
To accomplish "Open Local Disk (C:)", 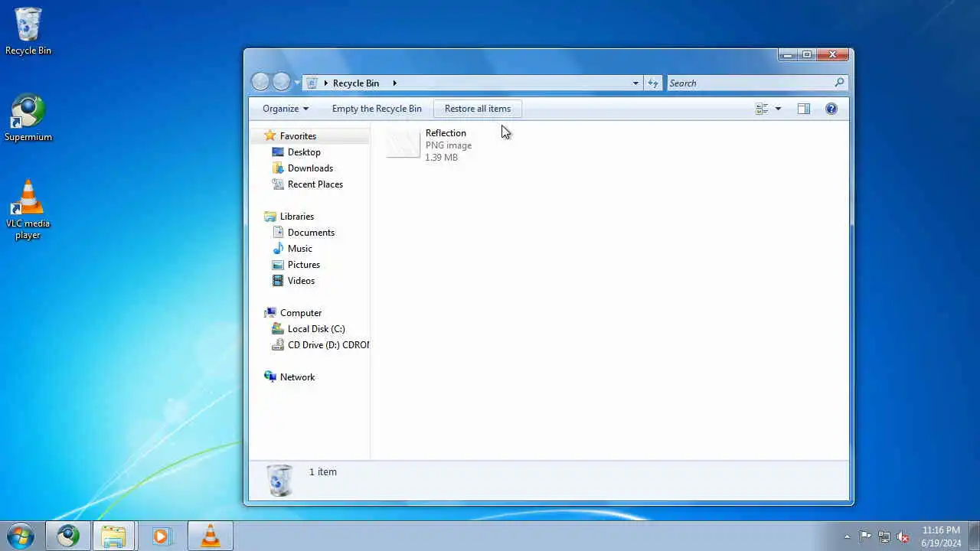I will [316, 329].
